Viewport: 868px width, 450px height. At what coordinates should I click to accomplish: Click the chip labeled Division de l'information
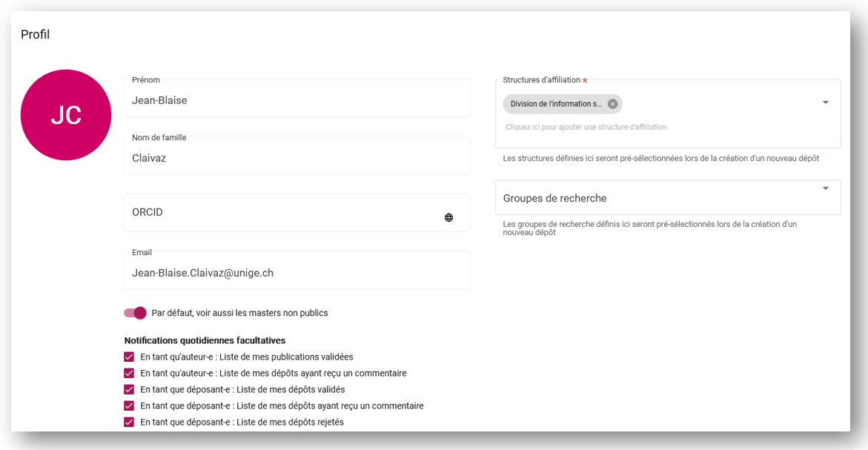(x=556, y=104)
